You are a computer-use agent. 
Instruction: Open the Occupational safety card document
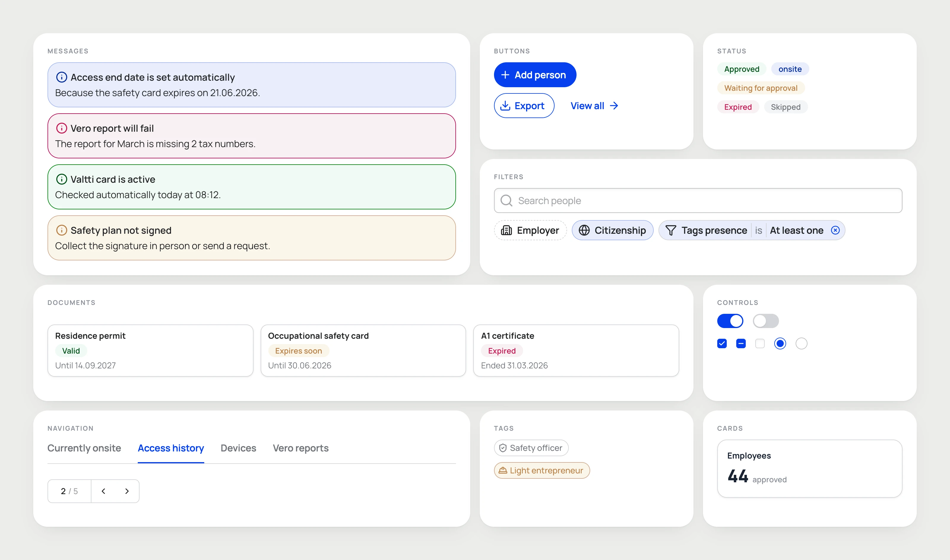[x=363, y=351]
